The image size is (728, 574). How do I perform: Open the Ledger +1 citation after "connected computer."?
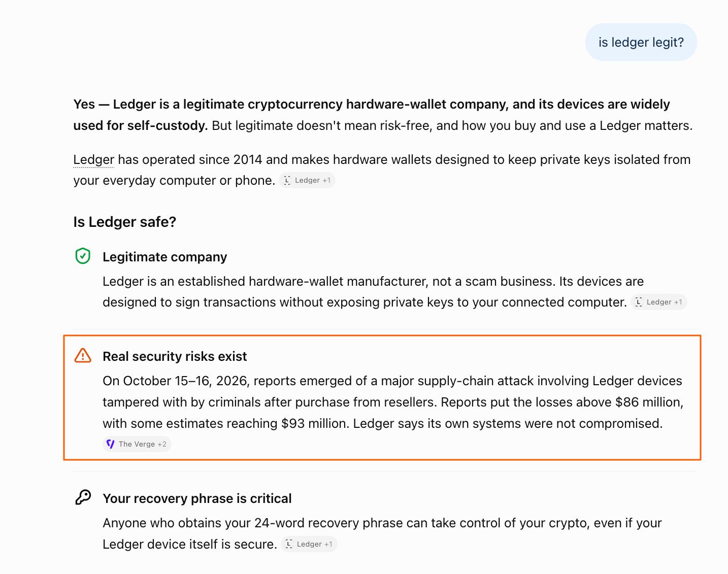pos(659,302)
